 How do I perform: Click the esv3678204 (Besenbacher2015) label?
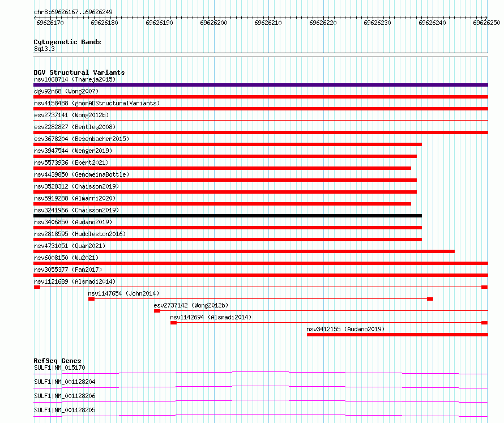[x=82, y=139]
